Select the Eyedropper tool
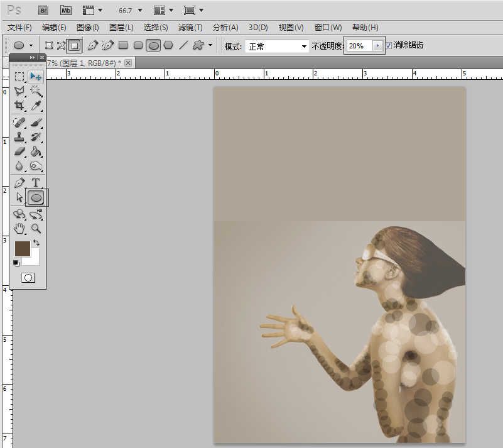Image resolution: width=503 pixels, height=448 pixels. [x=36, y=106]
